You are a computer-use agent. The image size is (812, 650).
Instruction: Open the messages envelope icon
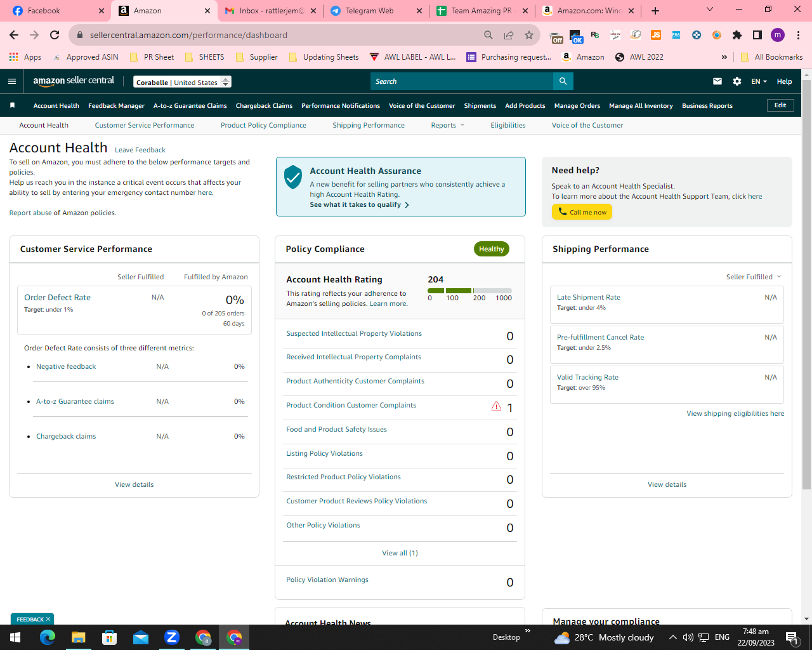coord(717,81)
